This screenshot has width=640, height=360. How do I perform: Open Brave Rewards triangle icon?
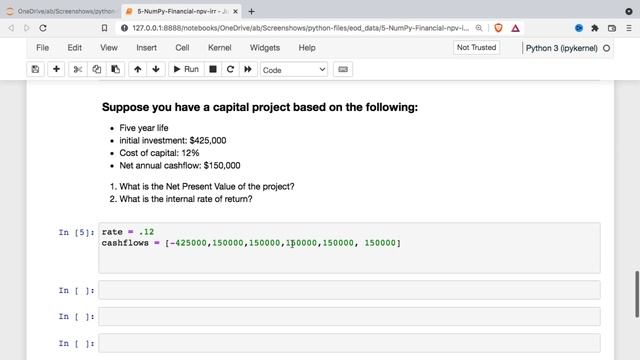click(516, 28)
